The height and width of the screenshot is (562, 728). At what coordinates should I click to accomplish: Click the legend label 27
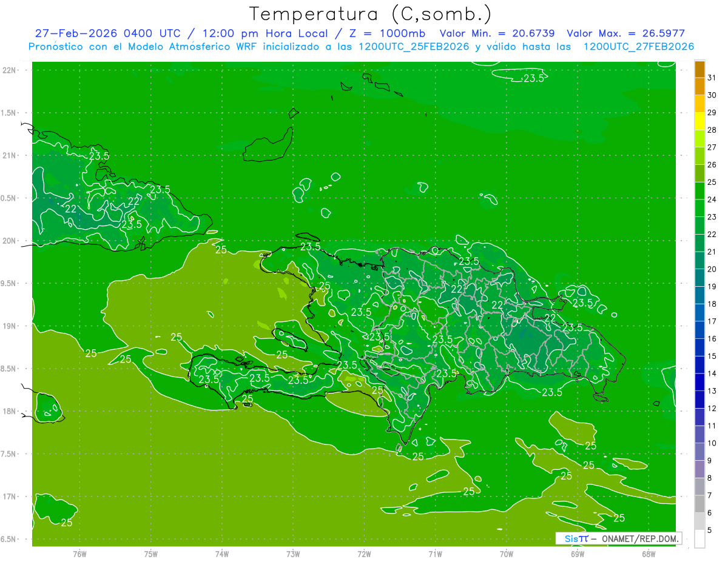pos(712,147)
